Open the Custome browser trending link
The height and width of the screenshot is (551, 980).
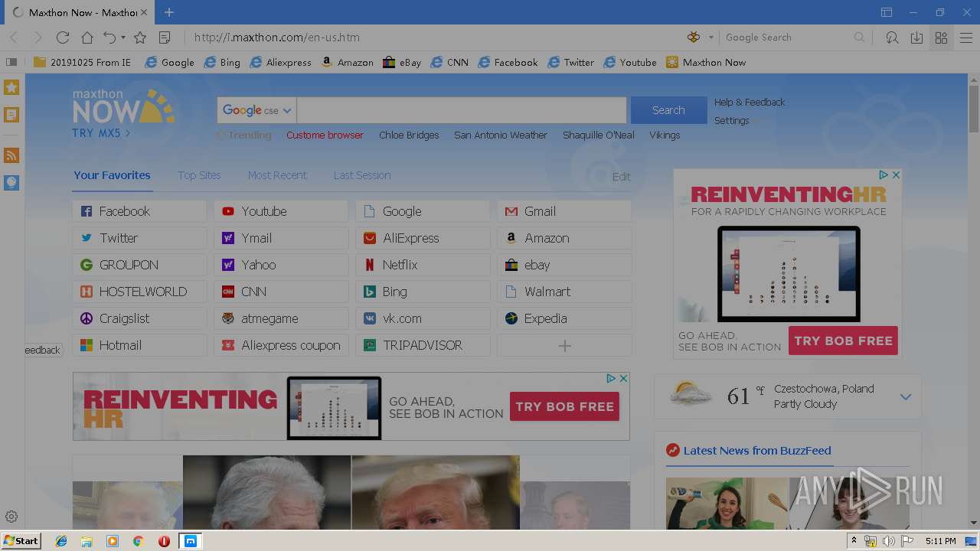tap(325, 135)
